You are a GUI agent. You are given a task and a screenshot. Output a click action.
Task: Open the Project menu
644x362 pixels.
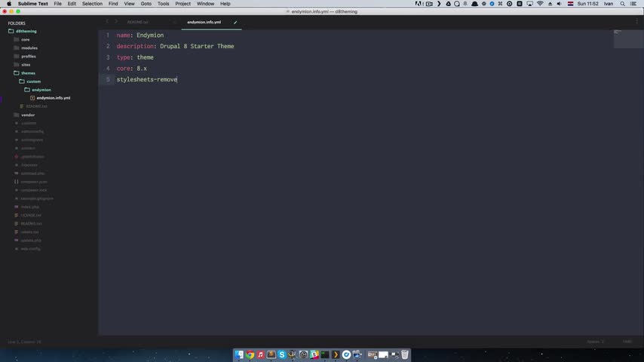182,4
